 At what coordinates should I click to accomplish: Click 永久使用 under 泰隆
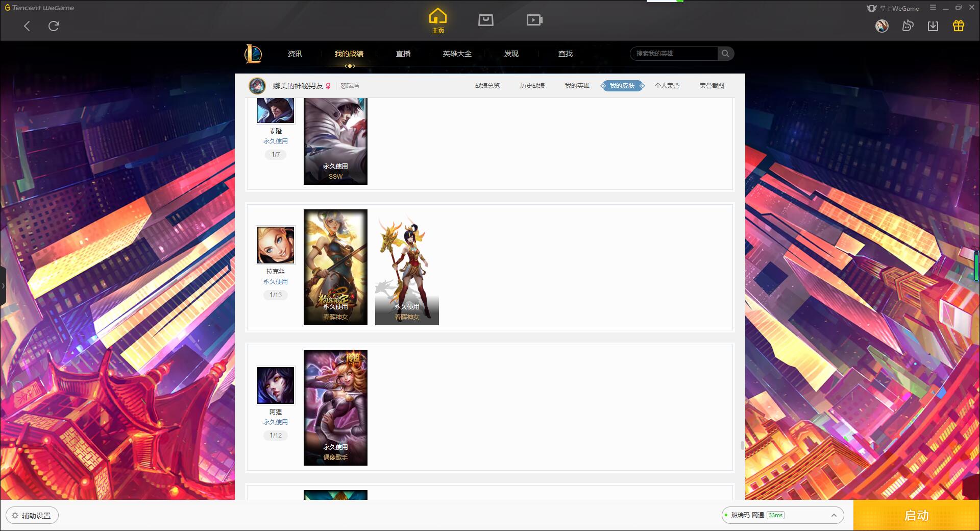point(276,141)
